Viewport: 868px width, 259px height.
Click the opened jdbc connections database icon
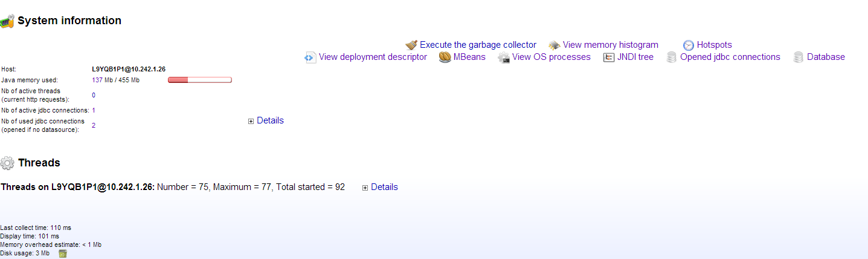point(672,57)
